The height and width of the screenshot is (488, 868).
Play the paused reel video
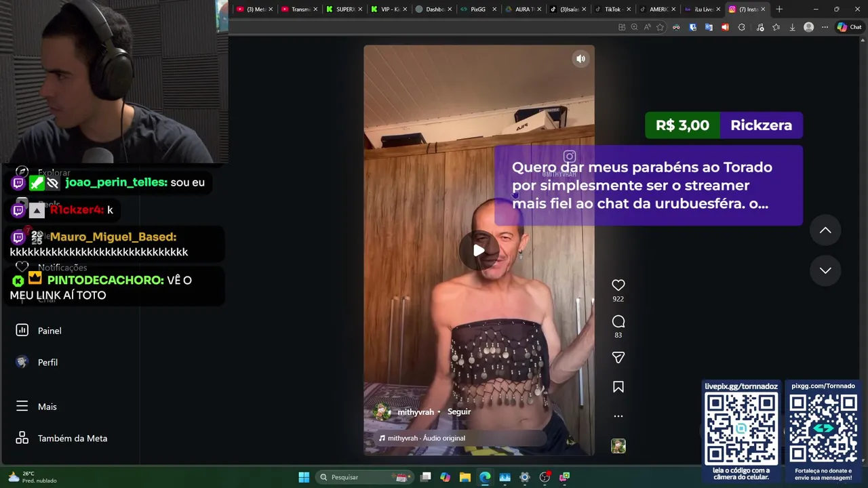pos(479,250)
